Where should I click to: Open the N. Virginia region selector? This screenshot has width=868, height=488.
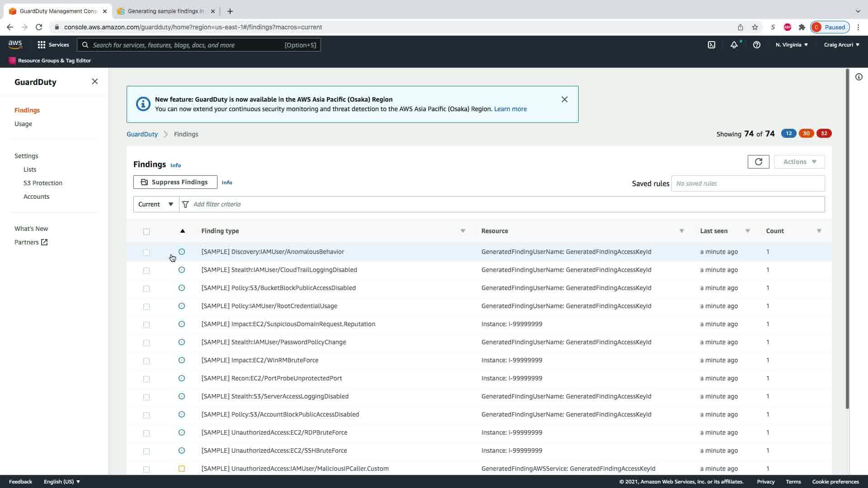[x=791, y=45]
